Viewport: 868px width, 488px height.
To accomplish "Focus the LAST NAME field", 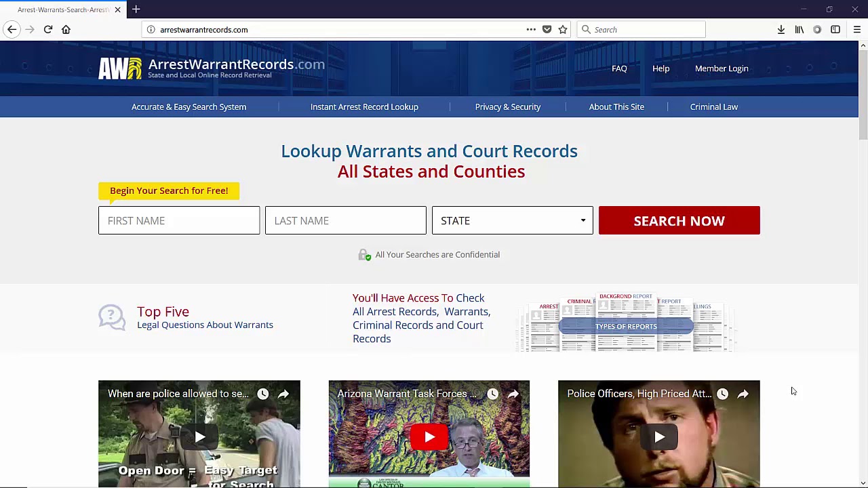I will click(x=346, y=220).
